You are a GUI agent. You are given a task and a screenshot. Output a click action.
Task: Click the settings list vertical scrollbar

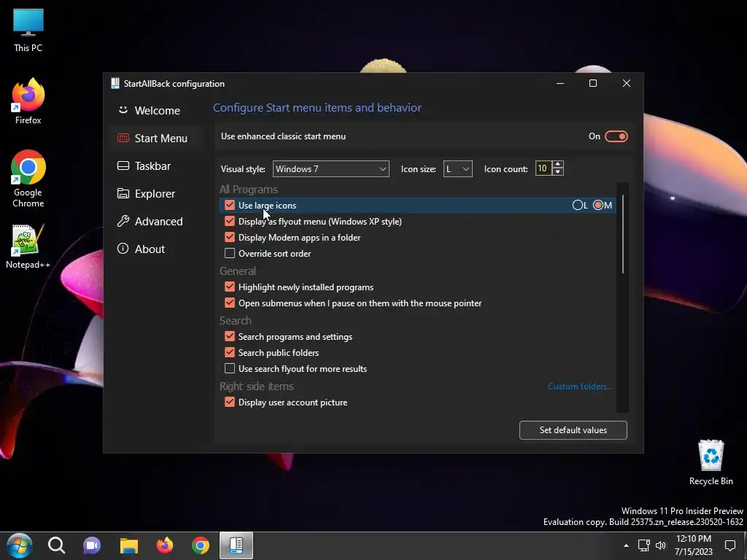click(623, 233)
